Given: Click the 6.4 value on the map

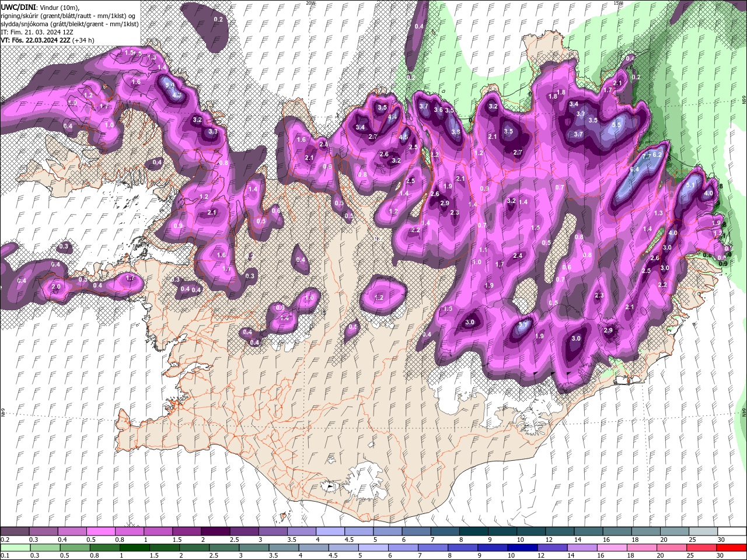Looking at the screenshot, I should pyautogui.click(x=634, y=169).
